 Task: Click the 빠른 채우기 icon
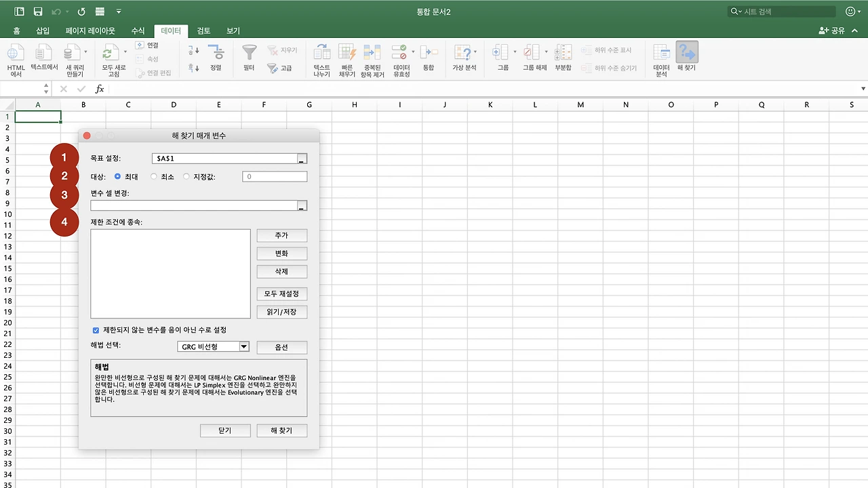(x=347, y=53)
